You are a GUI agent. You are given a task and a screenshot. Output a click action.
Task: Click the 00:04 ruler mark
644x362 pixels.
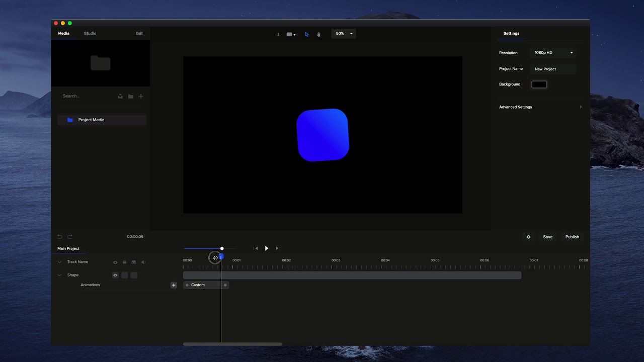point(385,260)
